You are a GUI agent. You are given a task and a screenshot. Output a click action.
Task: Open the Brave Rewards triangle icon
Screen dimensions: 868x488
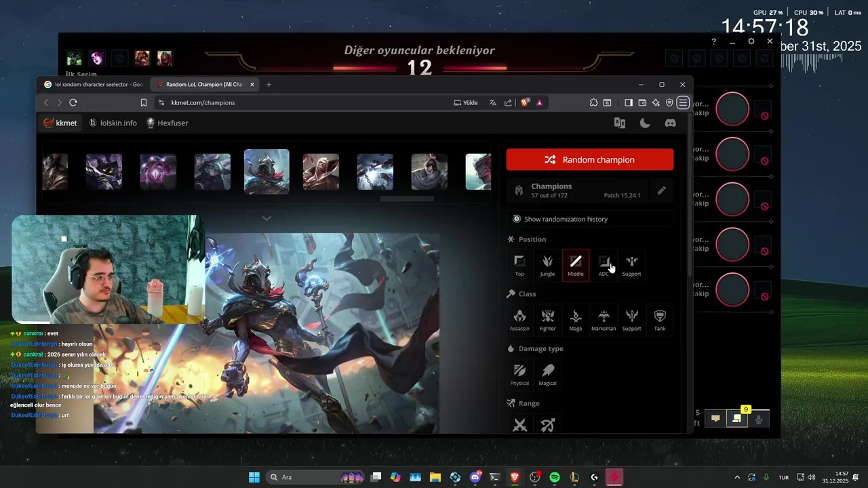tap(539, 102)
